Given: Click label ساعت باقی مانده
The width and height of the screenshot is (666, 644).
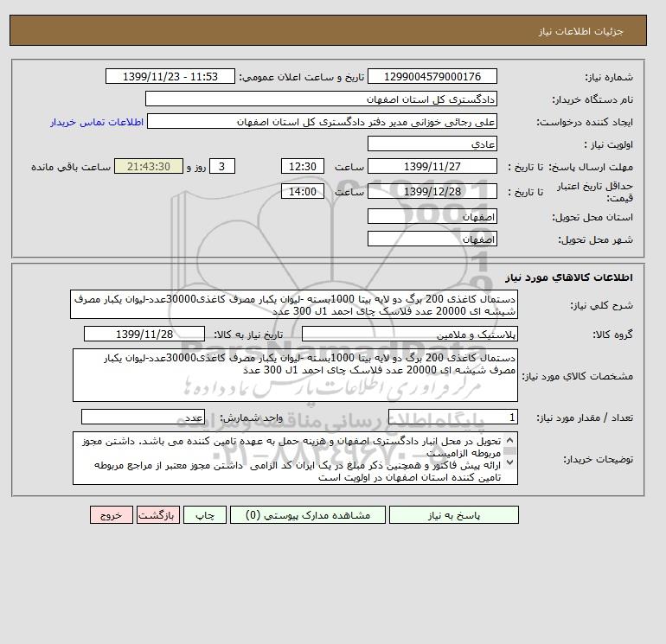Looking at the screenshot, I should (x=71, y=167).
